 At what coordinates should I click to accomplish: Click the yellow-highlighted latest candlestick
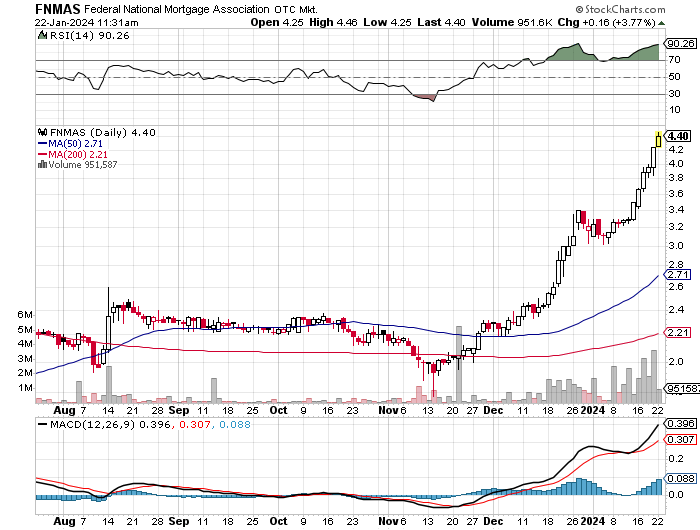(658, 140)
